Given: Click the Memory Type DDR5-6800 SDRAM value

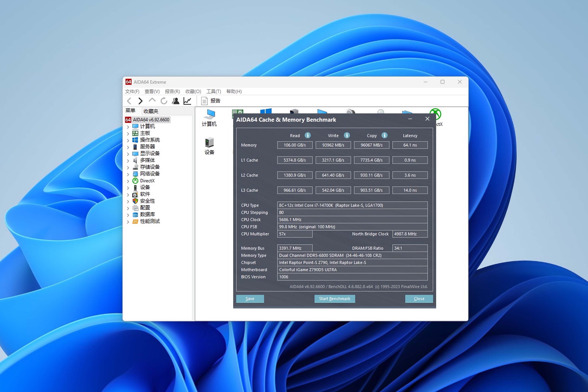Looking at the screenshot, I should tap(352, 255).
